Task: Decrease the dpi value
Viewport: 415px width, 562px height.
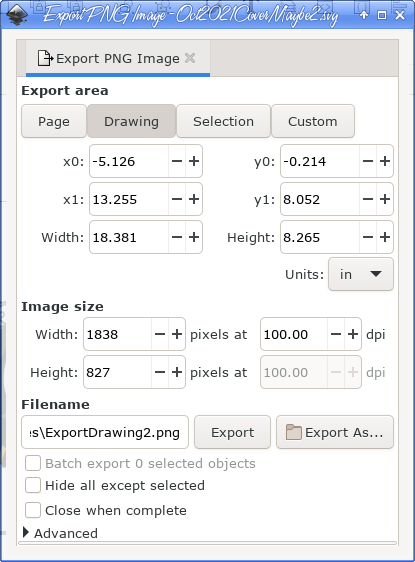Action: [336, 334]
